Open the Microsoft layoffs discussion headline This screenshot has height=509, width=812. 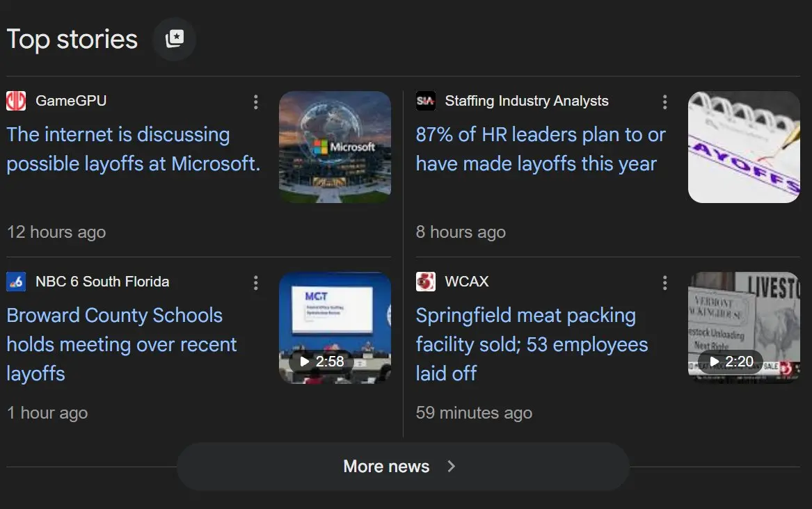pos(133,149)
